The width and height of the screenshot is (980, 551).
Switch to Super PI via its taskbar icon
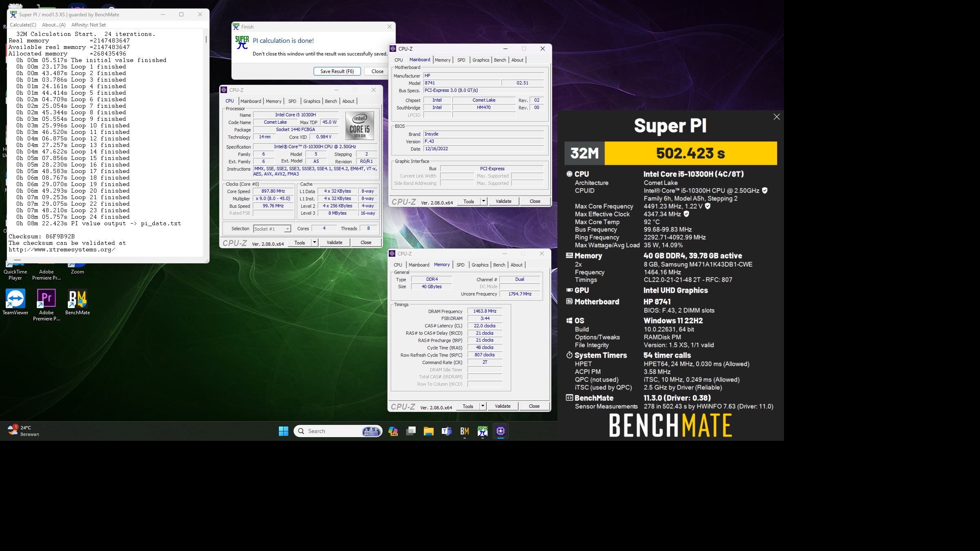pos(483,431)
